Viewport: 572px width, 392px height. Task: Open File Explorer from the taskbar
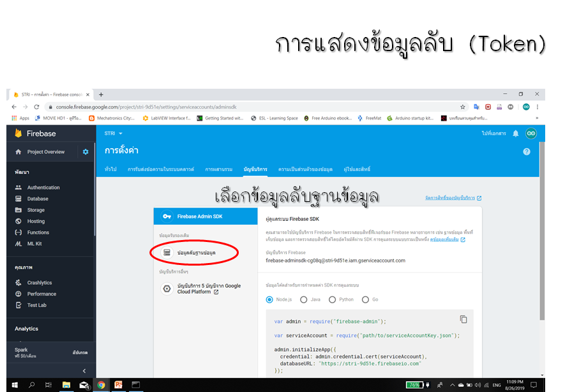point(66,385)
